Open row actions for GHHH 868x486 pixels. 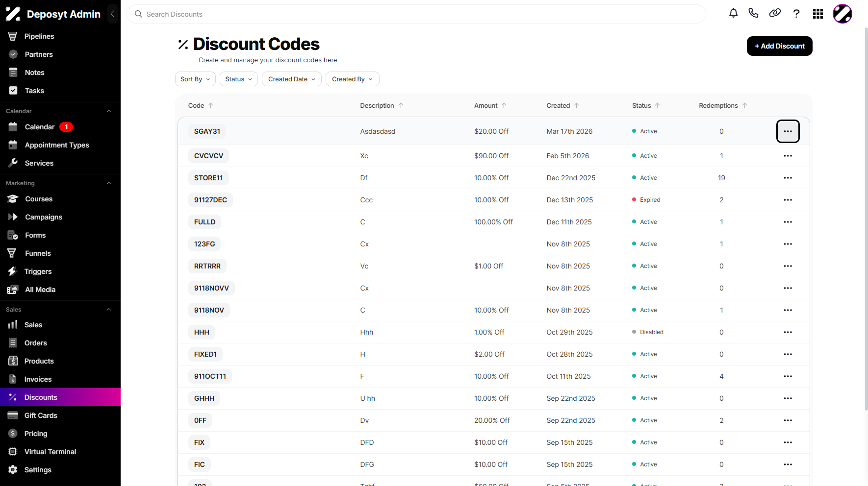788,398
